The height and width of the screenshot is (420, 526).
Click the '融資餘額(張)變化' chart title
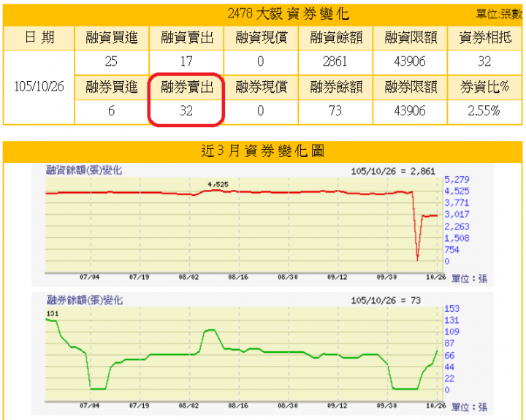(84, 170)
